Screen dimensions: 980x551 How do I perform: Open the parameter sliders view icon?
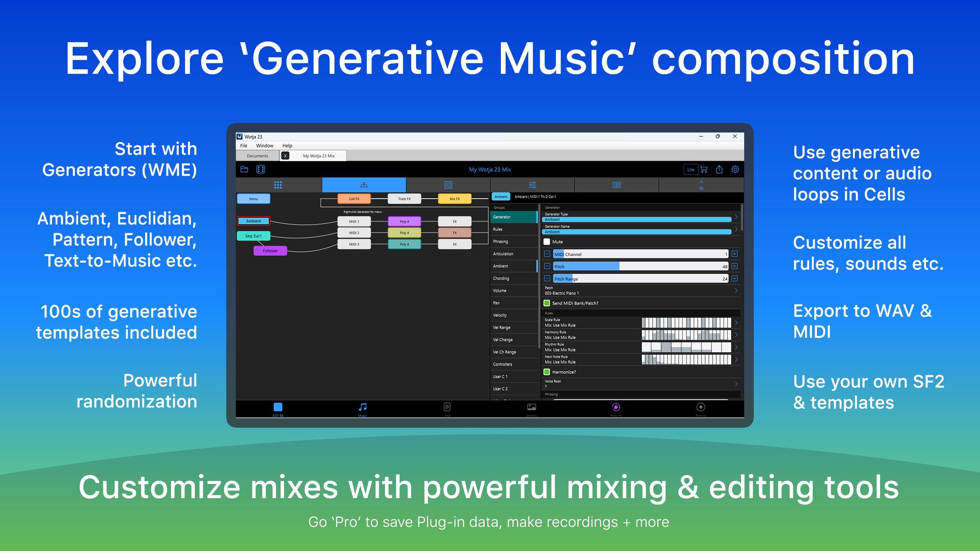(x=532, y=185)
